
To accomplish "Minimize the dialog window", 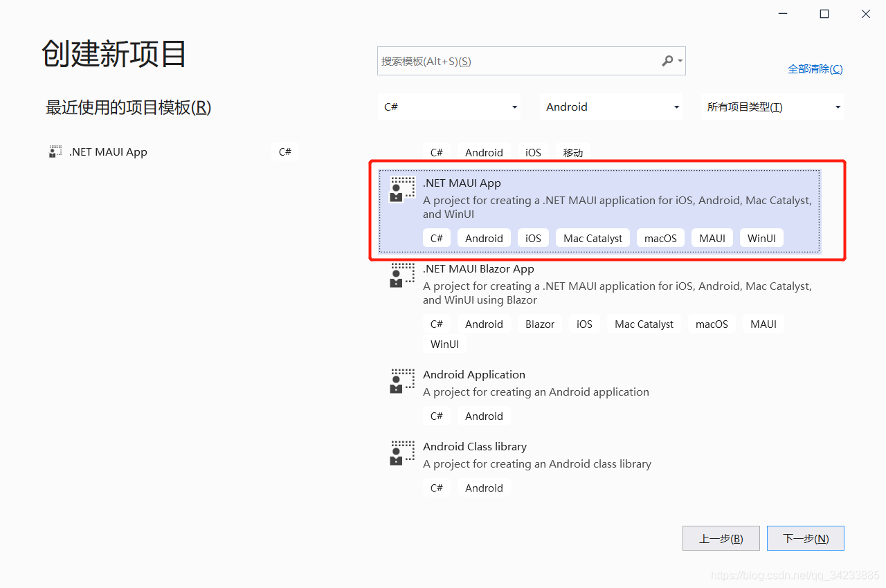I will (x=783, y=14).
